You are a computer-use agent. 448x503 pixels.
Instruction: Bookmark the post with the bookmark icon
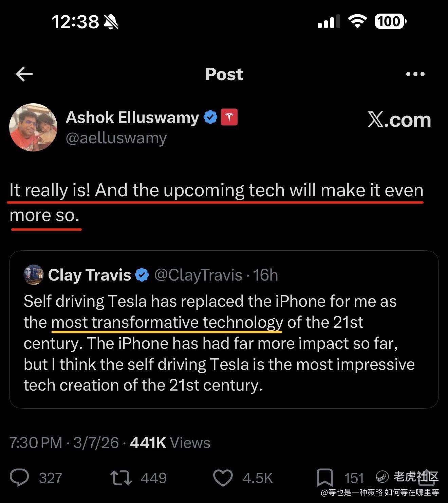(324, 478)
